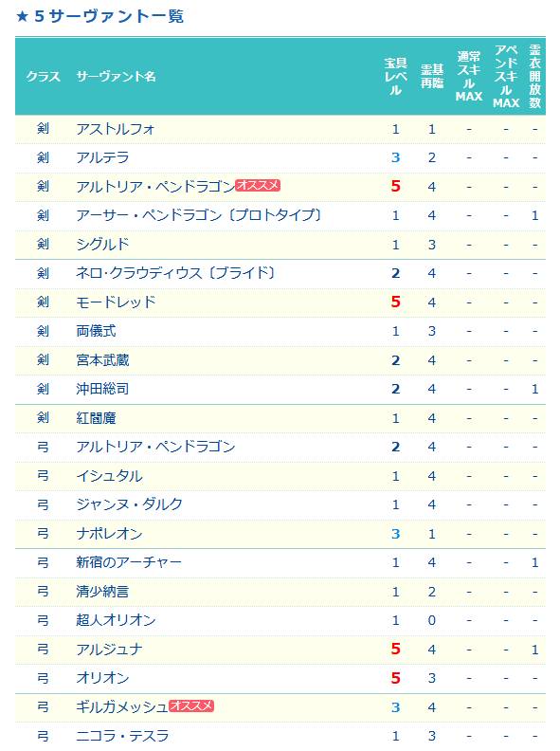This screenshot has width=560, height=751.
Task: Open the 新宿のアーチャー servant entry
Action: point(129,562)
